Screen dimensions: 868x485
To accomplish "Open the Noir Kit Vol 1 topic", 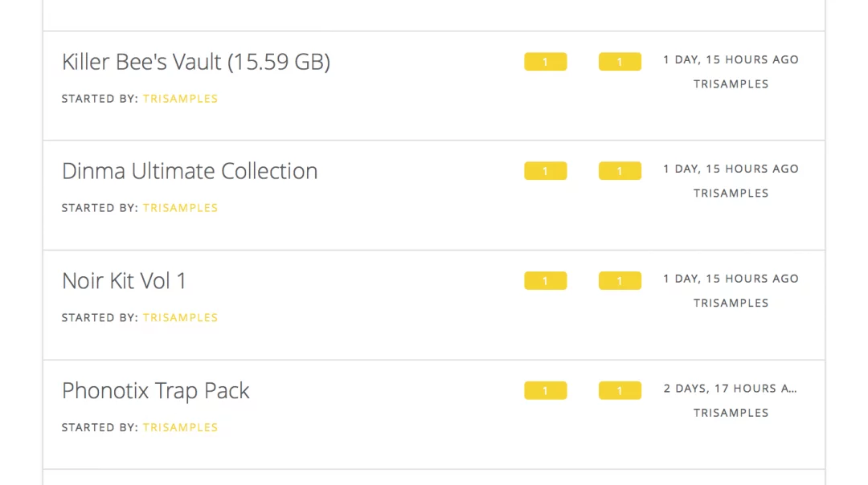I will point(124,281).
